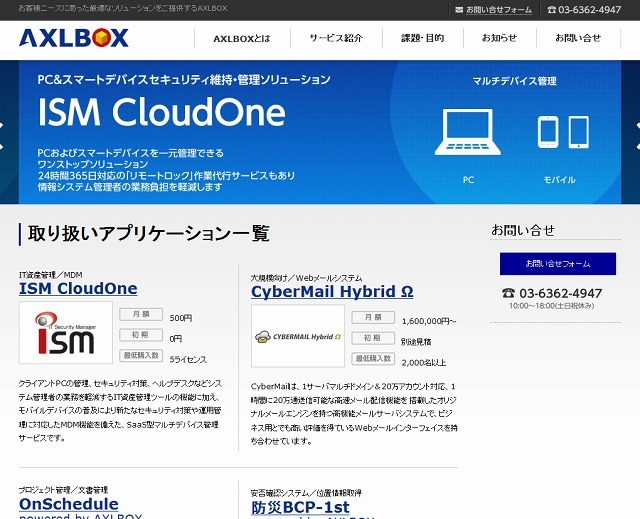This screenshot has height=519, width=640.
Task: Show the previous banner slide with left arrow
Action: pyautogui.click(x=2, y=136)
